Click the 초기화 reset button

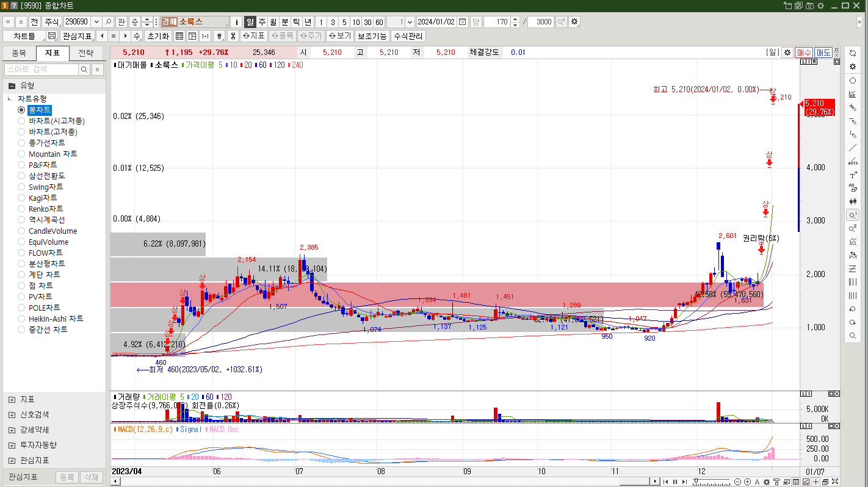click(157, 36)
